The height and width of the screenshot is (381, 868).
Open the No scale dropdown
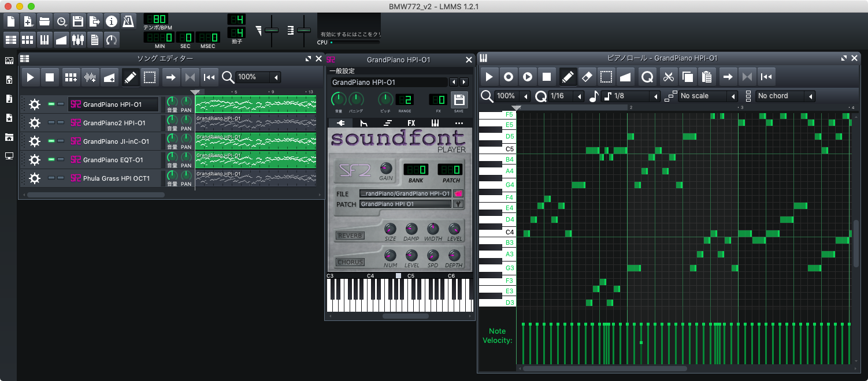pyautogui.click(x=709, y=96)
